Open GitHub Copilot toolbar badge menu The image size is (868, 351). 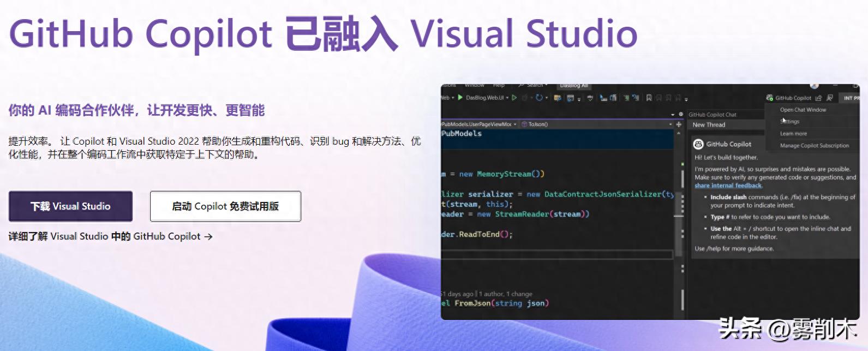(x=788, y=98)
